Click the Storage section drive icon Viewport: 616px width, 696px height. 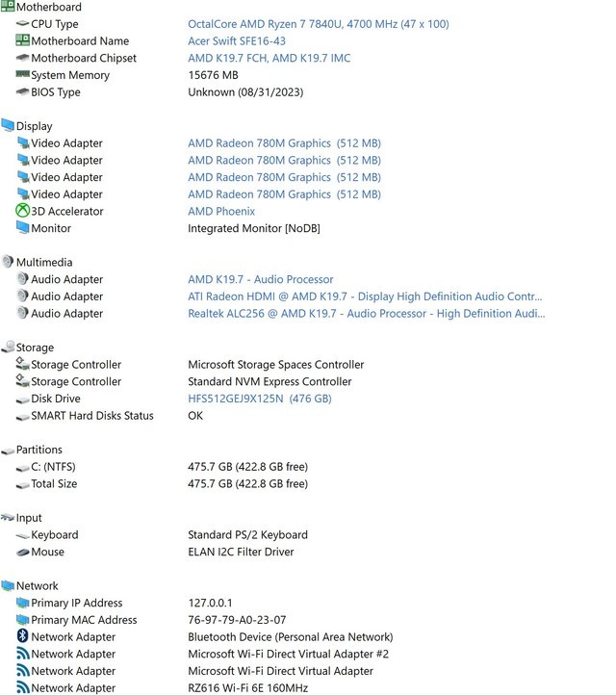8,348
